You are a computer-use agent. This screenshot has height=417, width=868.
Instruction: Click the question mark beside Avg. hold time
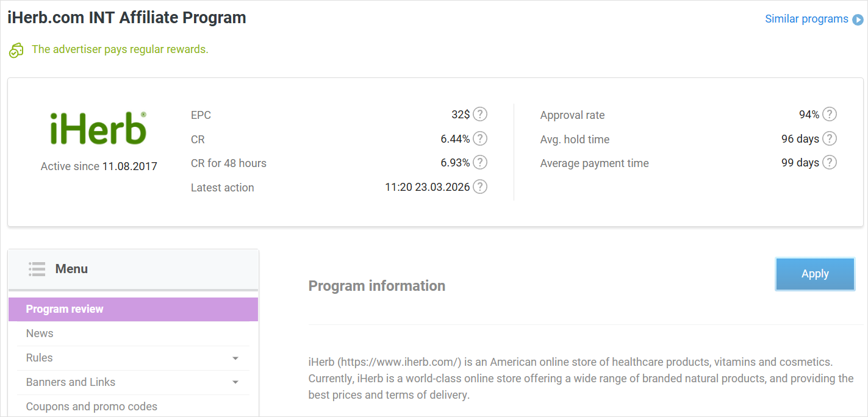pyautogui.click(x=829, y=139)
